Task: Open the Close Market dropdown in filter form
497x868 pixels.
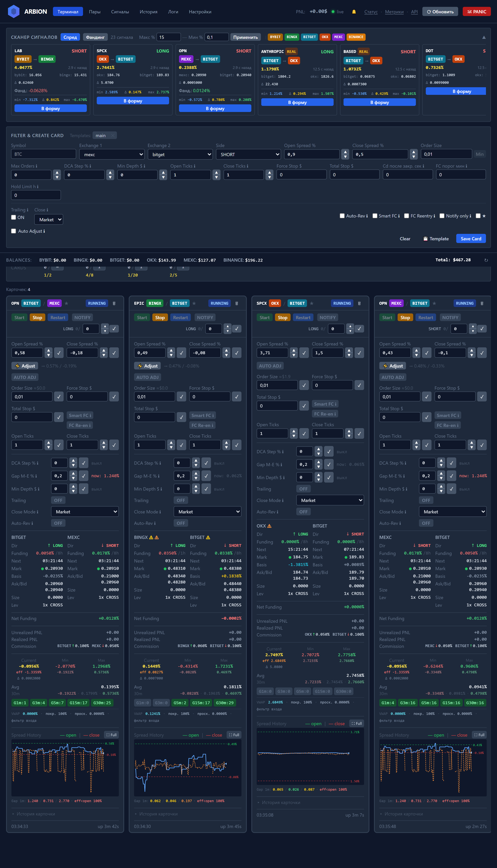Action: click(x=49, y=219)
